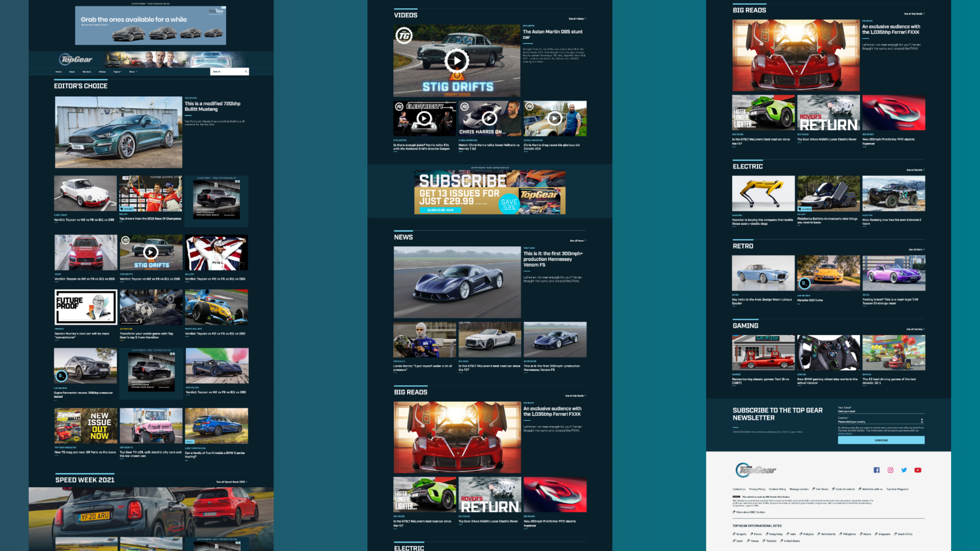Play the Stig Drifts video in Editor's Choice
Image resolution: width=980 pixels, height=551 pixels.
click(x=151, y=252)
